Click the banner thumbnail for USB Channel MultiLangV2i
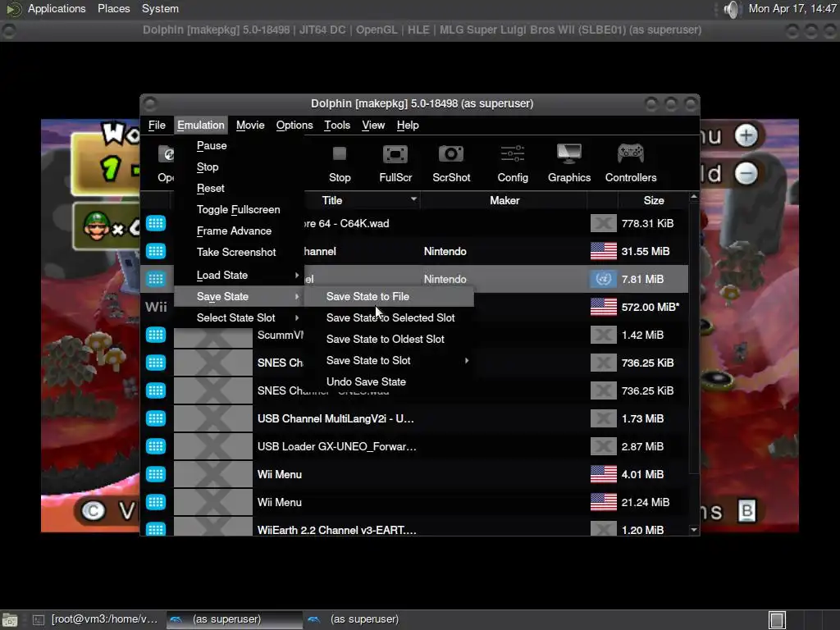Viewport: 840px width, 630px height. [212, 418]
